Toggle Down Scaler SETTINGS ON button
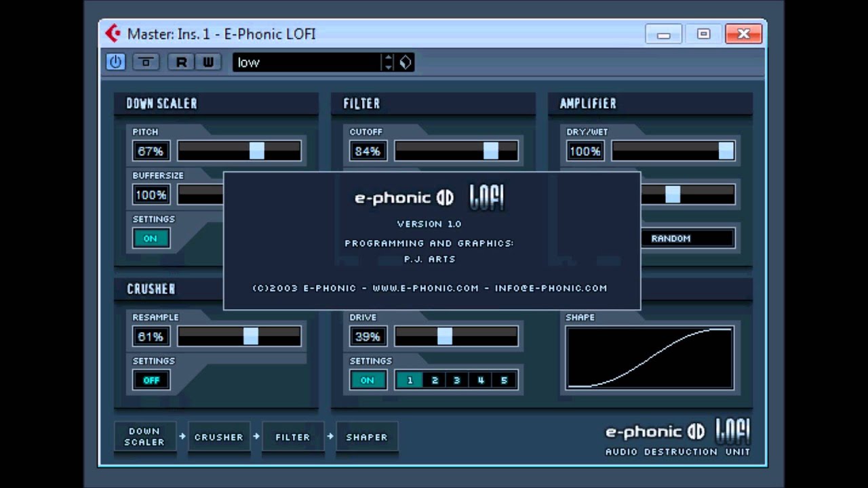 pos(151,239)
